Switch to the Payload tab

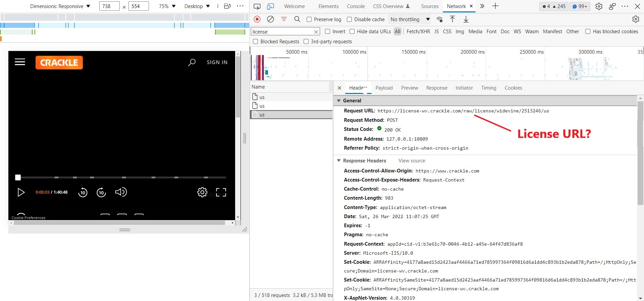tap(384, 88)
